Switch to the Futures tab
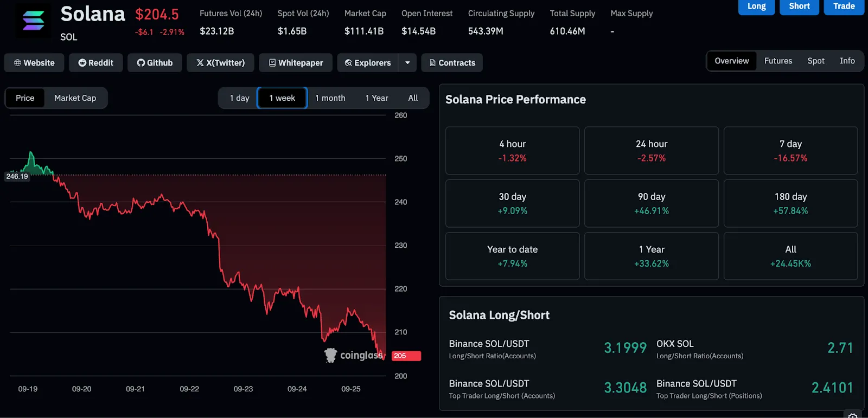This screenshot has width=868, height=418. 778,61
